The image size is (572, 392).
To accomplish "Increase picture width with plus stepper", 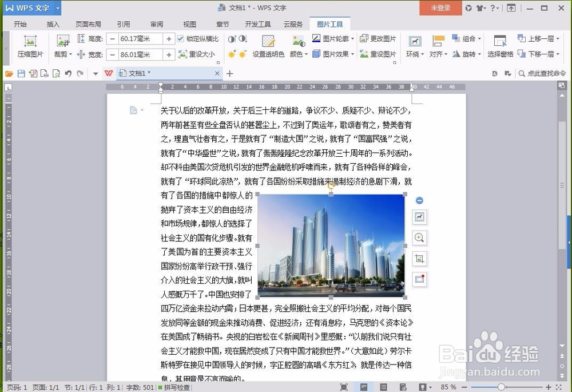I will click(x=169, y=55).
